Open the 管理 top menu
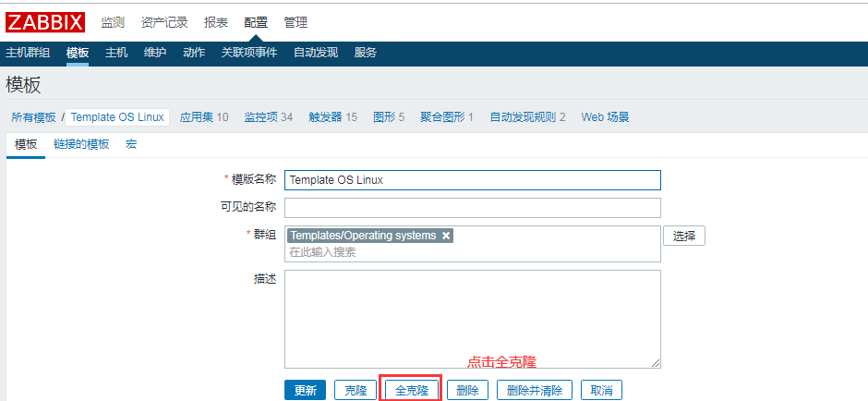 tap(295, 23)
